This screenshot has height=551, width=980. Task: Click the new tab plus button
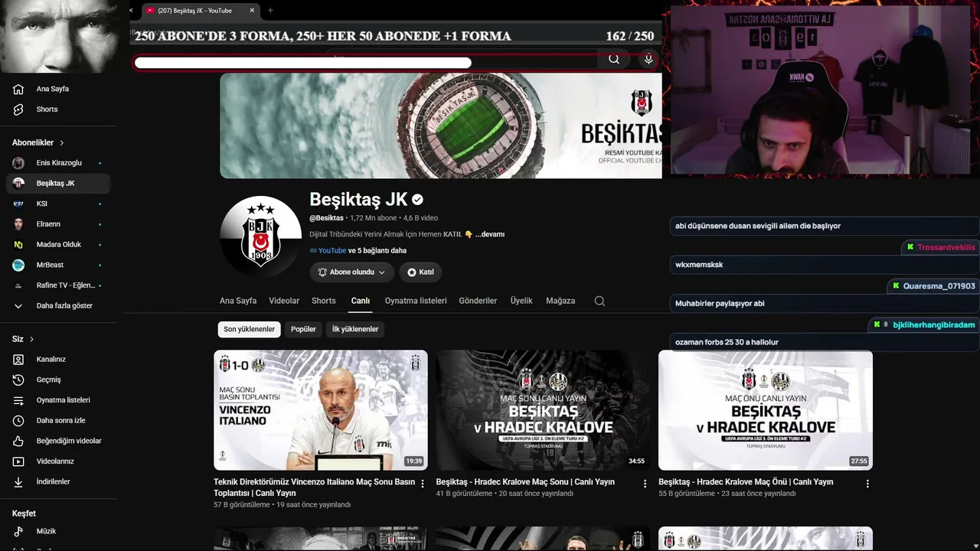coord(270,10)
